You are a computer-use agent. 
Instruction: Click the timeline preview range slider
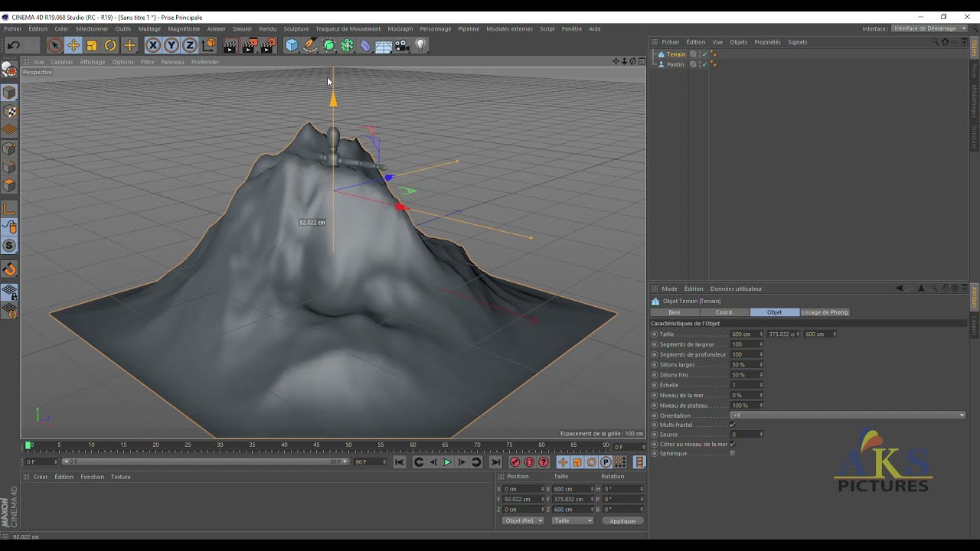tap(205, 461)
